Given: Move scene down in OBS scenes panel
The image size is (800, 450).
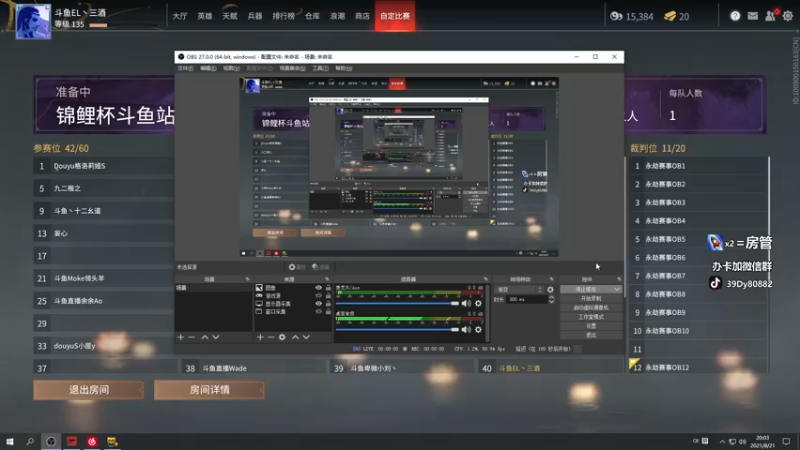Looking at the screenshot, I should coord(216,337).
